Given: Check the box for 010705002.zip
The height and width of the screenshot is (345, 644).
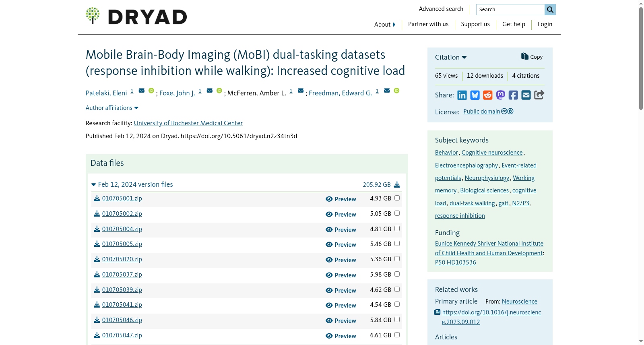Looking at the screenshot, I should click(x=397, y=213).
